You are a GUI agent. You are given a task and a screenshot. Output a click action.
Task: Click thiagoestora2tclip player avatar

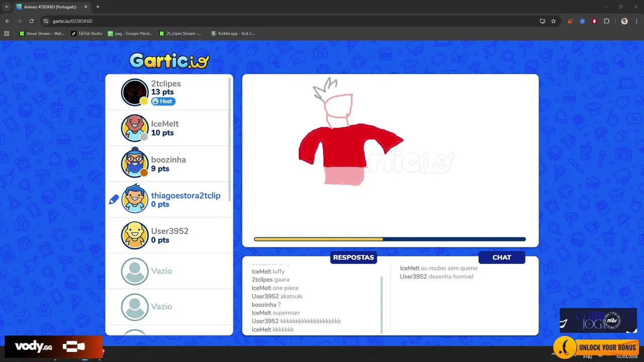pos(135,200)
